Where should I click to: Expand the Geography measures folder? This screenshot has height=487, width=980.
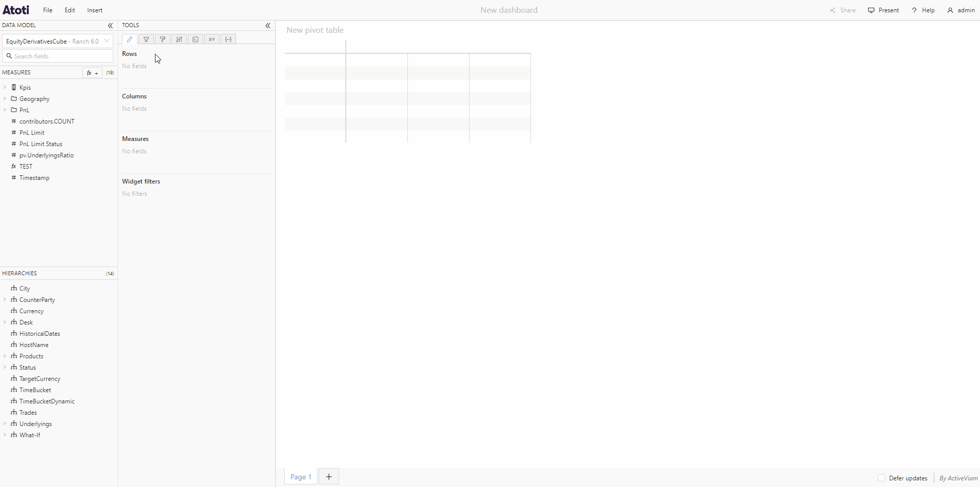click(x=5, y=98)
